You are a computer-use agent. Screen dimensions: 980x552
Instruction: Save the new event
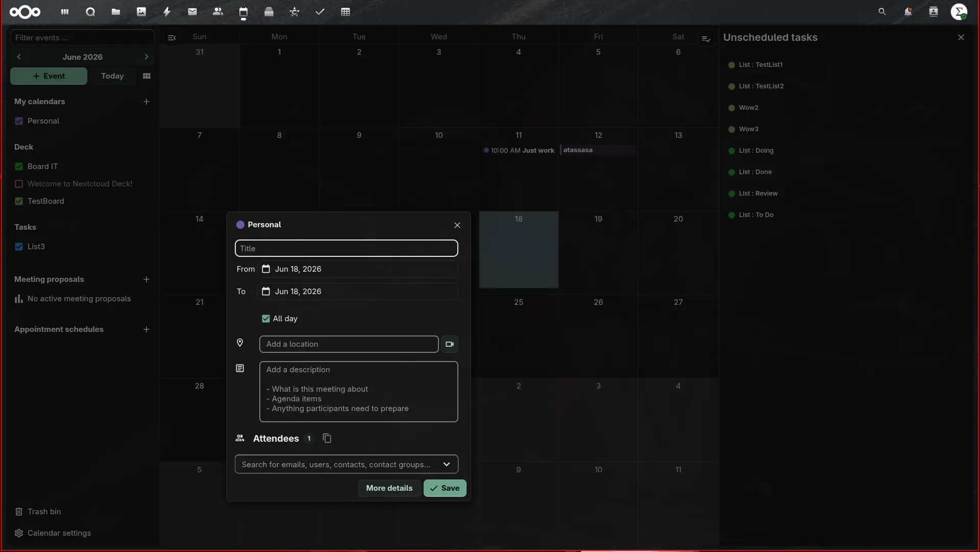[x=445, y=488]
